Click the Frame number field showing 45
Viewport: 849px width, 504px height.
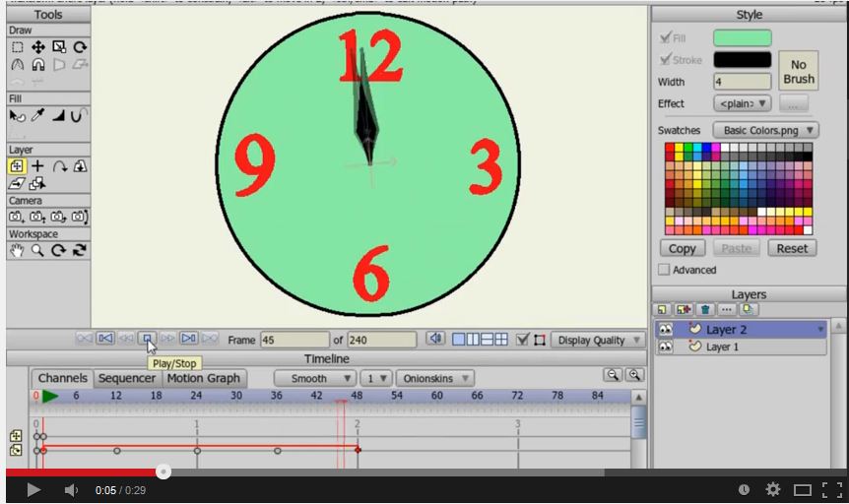pos(294,340)
